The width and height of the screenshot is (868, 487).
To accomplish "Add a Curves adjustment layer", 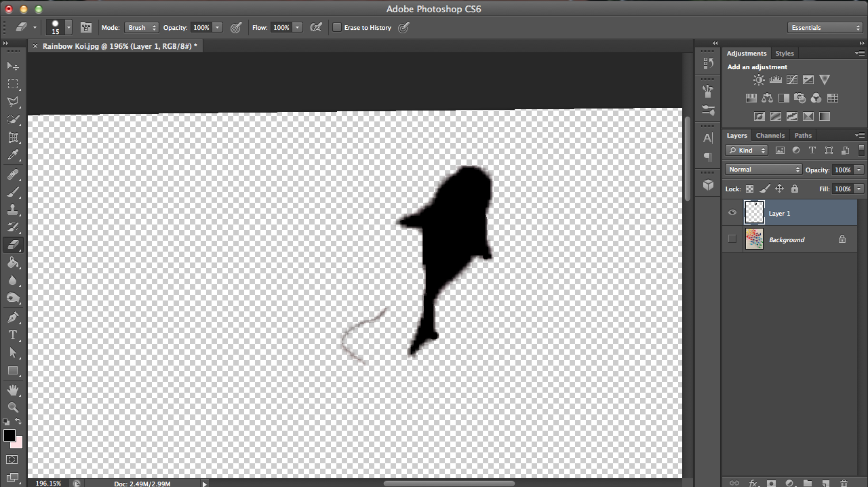I will coord(791,79).
